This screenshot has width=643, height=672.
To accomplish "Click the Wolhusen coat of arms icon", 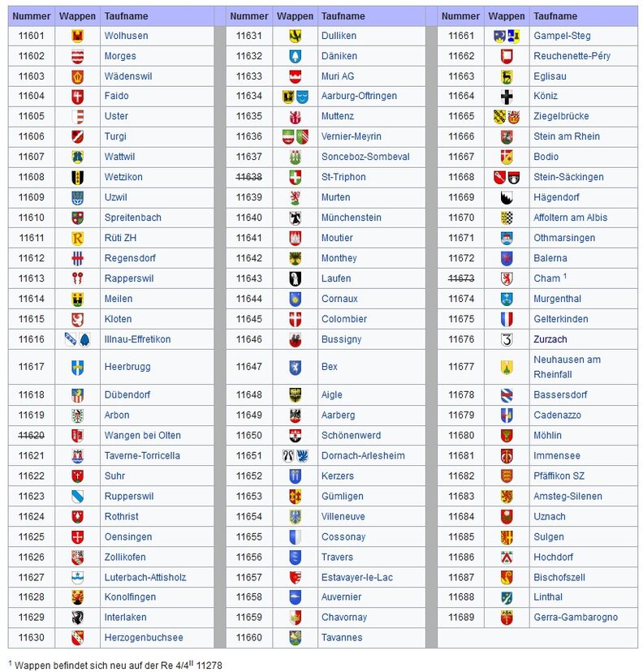I will pos(77,36).
